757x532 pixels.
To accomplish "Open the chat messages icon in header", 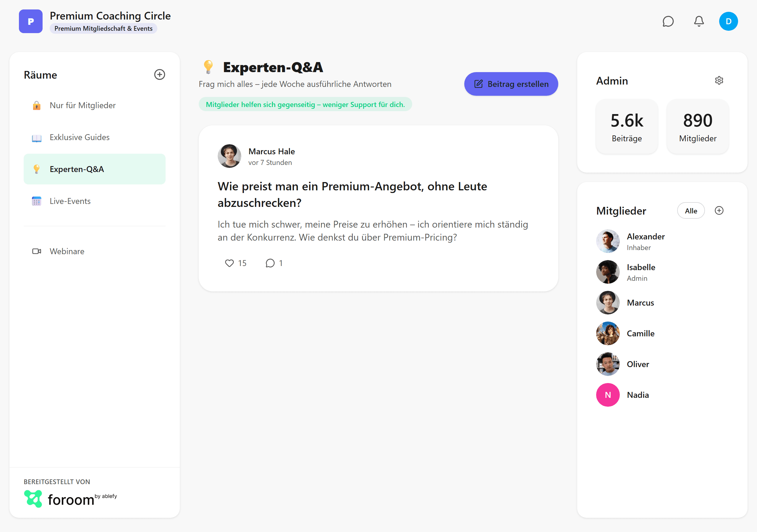I will (x=668, y=21).
